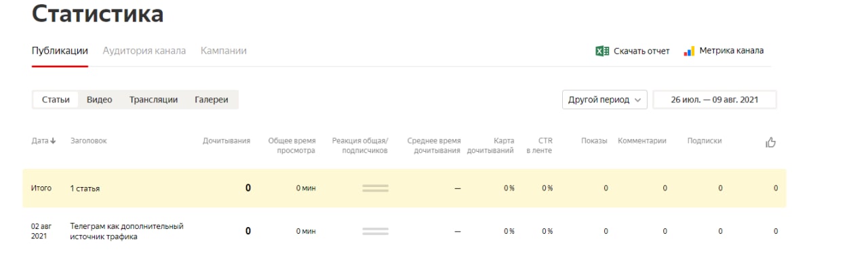Open the 26 июл. — 09 авг. 2021 date range picker

(x=715, y=100)
